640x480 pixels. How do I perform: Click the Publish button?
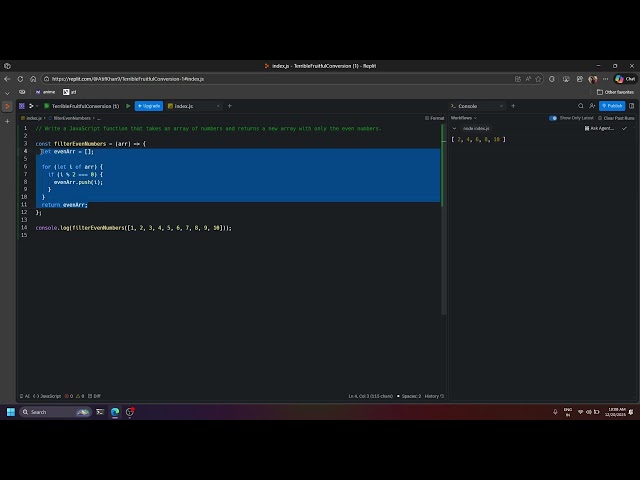pos(612,106)
